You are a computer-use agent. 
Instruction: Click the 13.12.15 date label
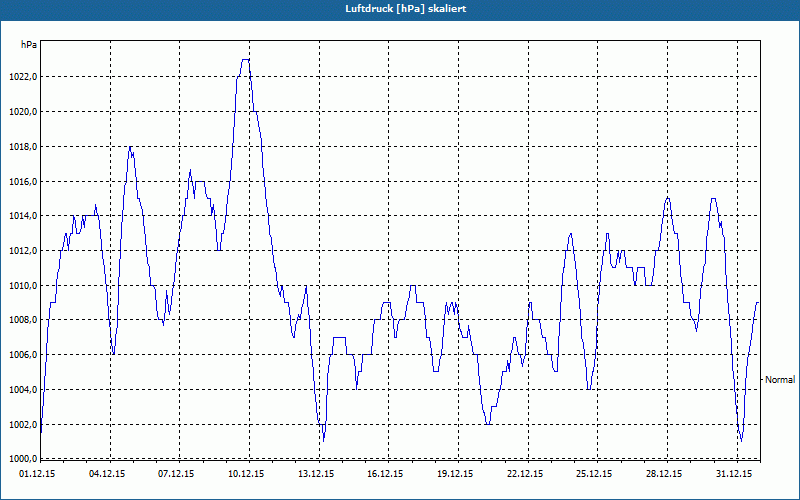pos(316,474)
